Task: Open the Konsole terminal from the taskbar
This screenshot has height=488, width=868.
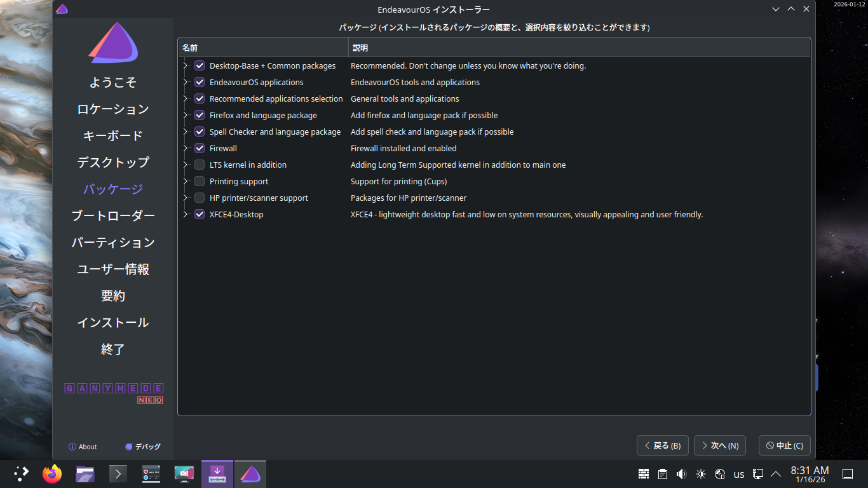Action: pos(118,474)
